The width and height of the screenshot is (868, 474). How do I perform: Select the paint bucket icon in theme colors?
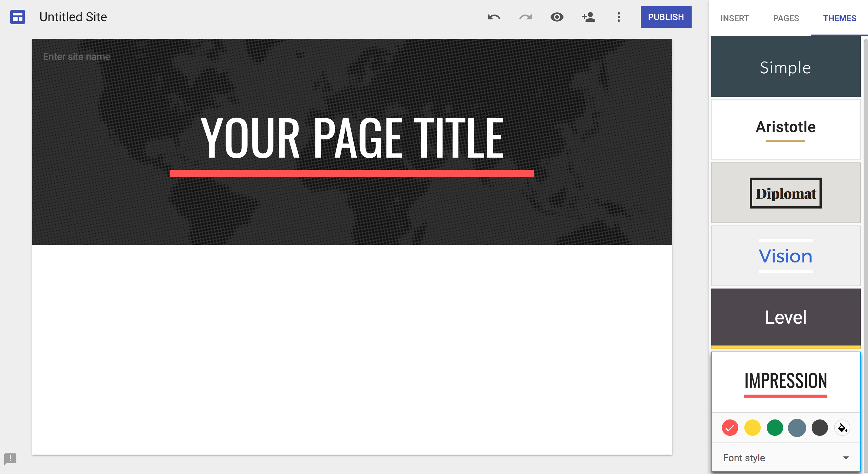842,427
